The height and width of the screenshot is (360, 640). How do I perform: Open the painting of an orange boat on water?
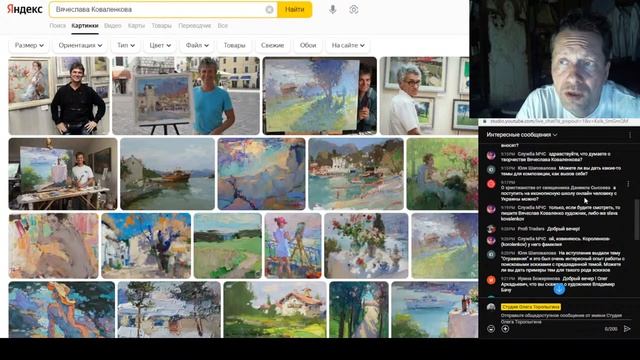(167, 174)
